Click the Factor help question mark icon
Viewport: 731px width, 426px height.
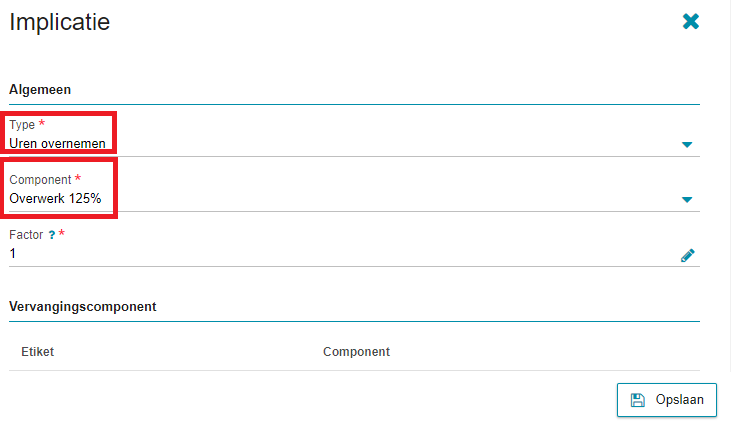click(52, 235)
